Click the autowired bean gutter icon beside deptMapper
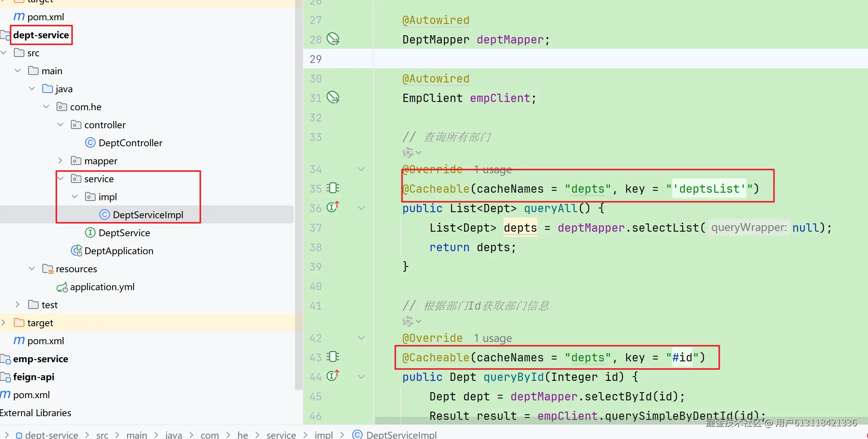This screenshot has height=439, width=868. [x=333, y=39]
